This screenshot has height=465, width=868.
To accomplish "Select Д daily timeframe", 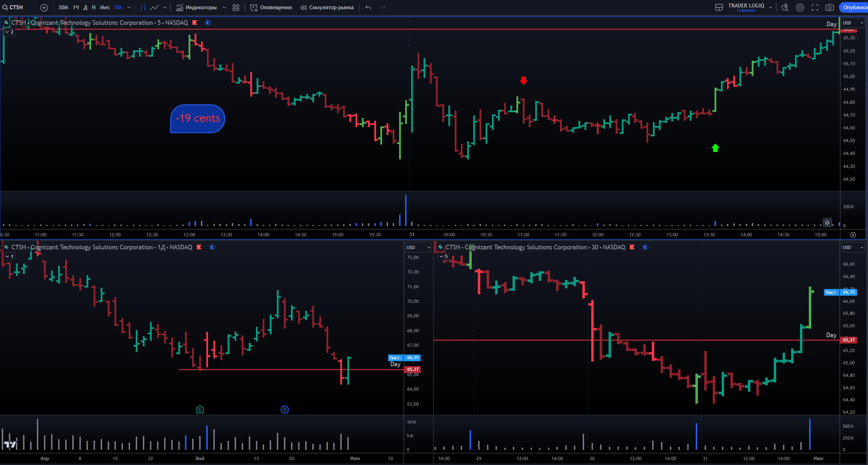I will point(85,7).
